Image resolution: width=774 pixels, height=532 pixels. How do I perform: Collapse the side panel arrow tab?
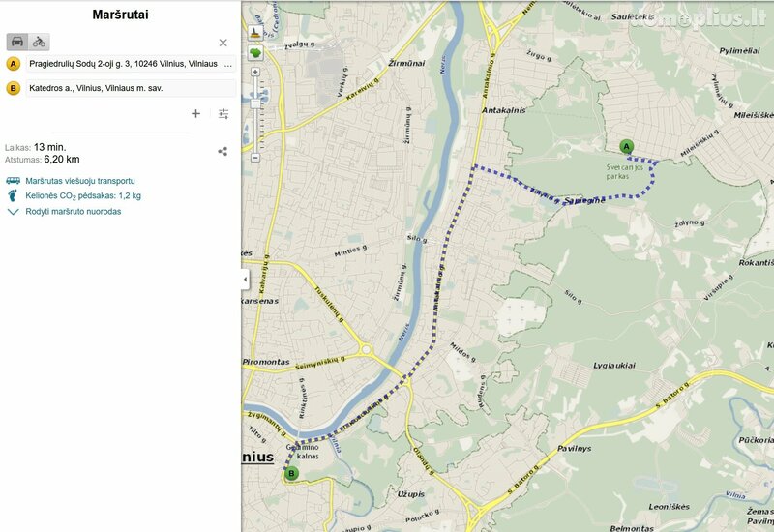(246, 280)
